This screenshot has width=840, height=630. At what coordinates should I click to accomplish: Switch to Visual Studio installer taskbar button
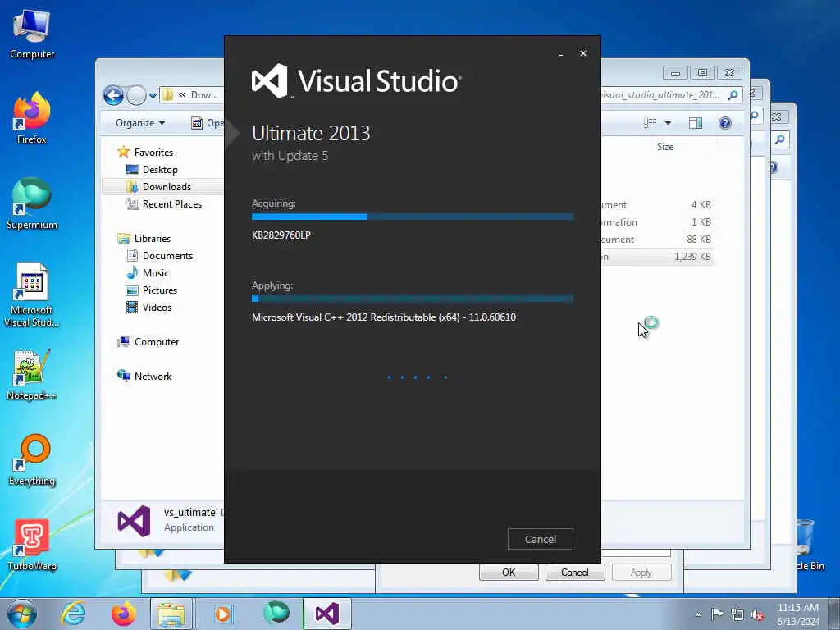327,614
